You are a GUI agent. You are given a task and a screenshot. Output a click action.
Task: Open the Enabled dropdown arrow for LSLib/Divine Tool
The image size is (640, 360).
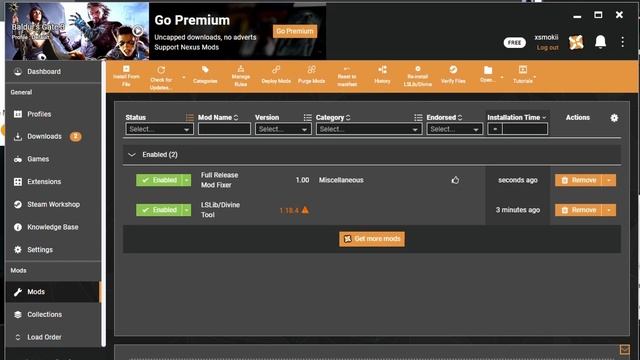coord(187,210)
